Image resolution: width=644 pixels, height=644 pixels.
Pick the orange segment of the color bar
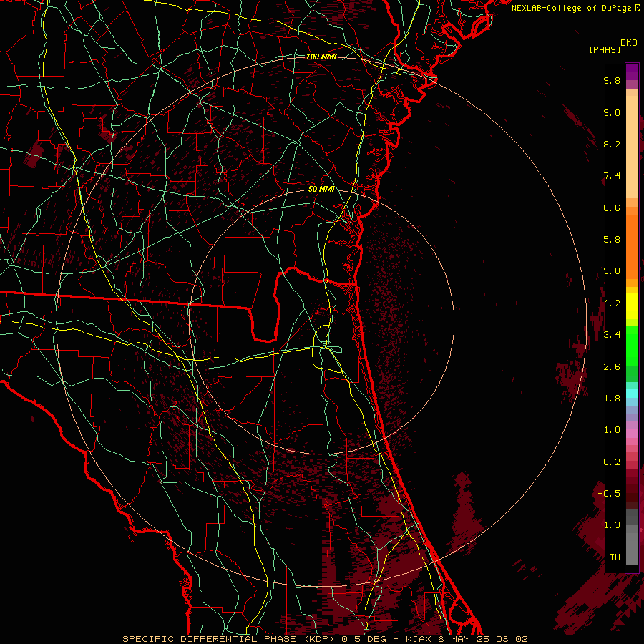(632, 246)
